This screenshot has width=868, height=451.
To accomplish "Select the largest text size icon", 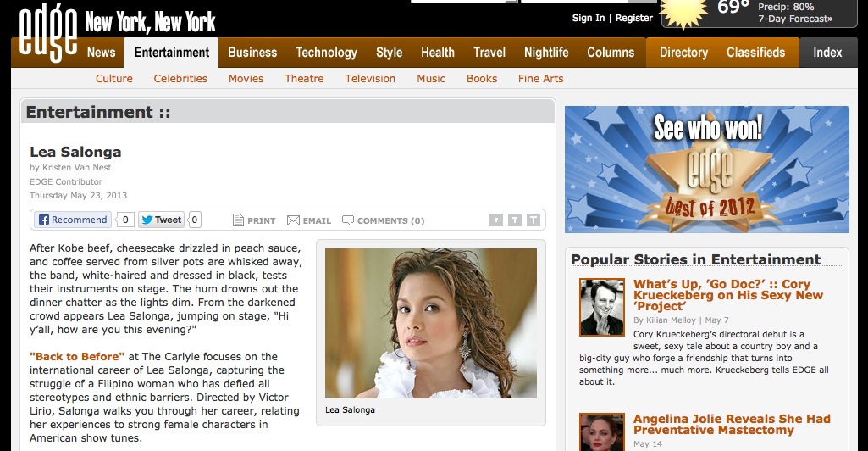I will point(533,220).
